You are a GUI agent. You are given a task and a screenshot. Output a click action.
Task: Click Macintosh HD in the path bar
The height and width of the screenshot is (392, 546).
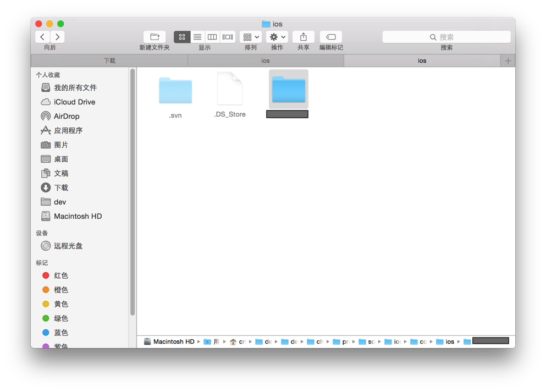pyautogui.click(x=169, y=341)
